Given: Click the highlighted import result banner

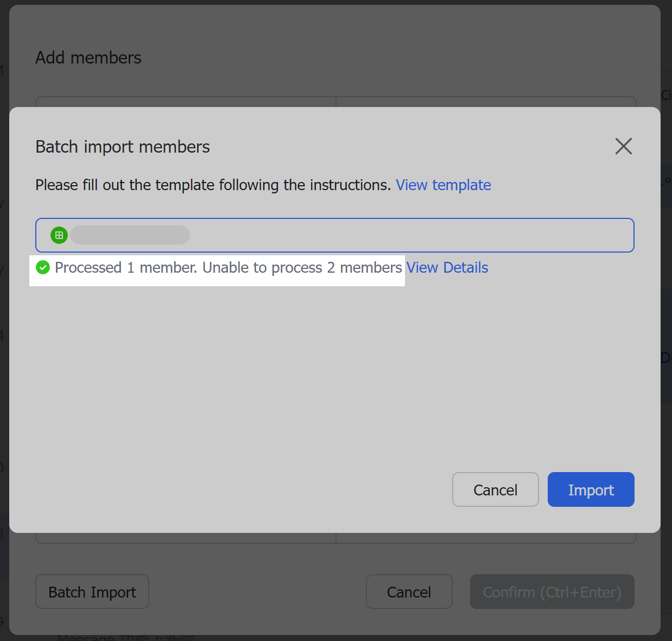Looking at the screenshot, I should pyautogui.click(x=217, y=270).
